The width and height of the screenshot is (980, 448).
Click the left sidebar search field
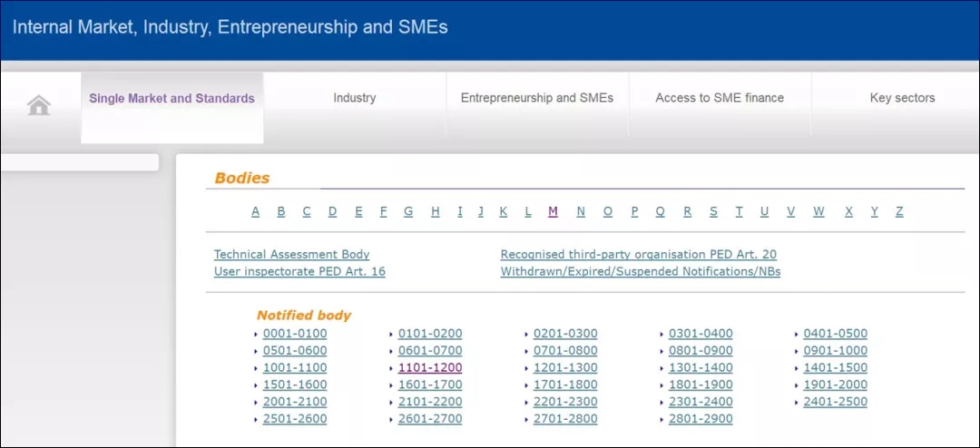coord(79,162)
